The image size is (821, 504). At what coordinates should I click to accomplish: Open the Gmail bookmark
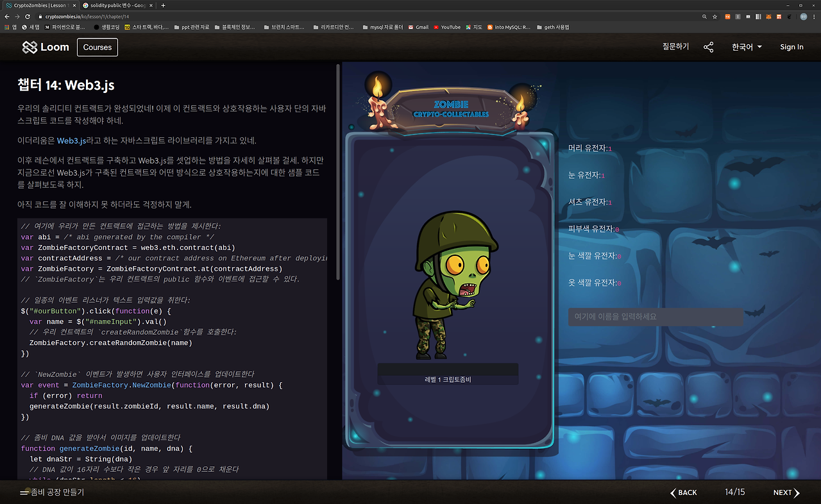coord(418,27)
